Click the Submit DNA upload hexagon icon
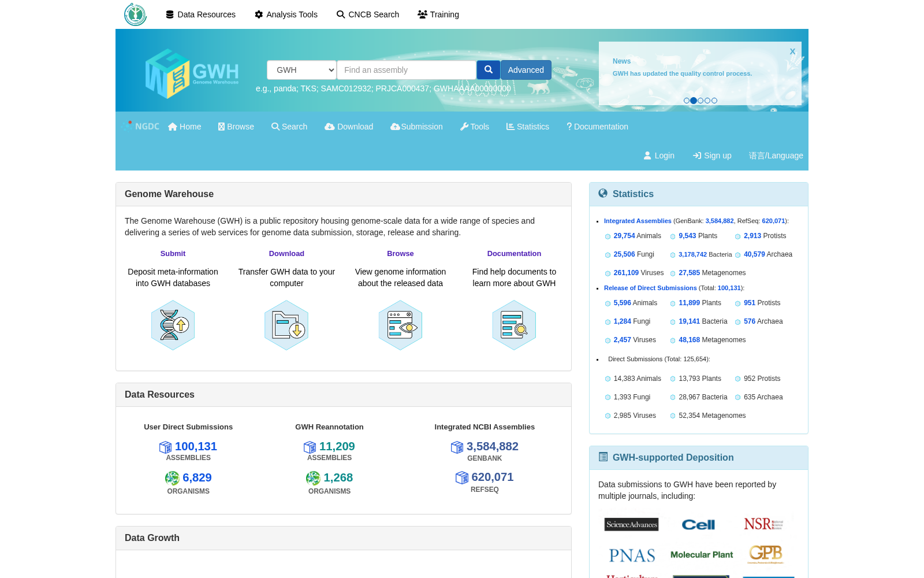Viewport: 924px width, 578px height. click(x=173, y=325)
